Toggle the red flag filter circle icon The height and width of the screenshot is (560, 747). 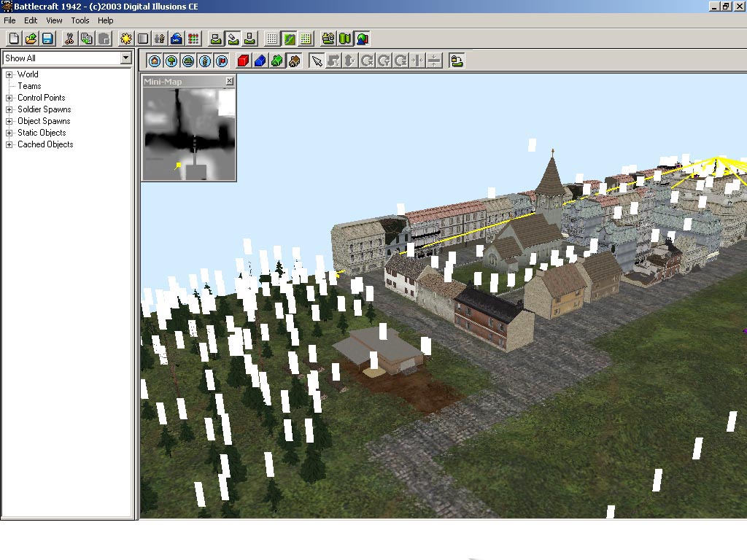coord(222,61)
